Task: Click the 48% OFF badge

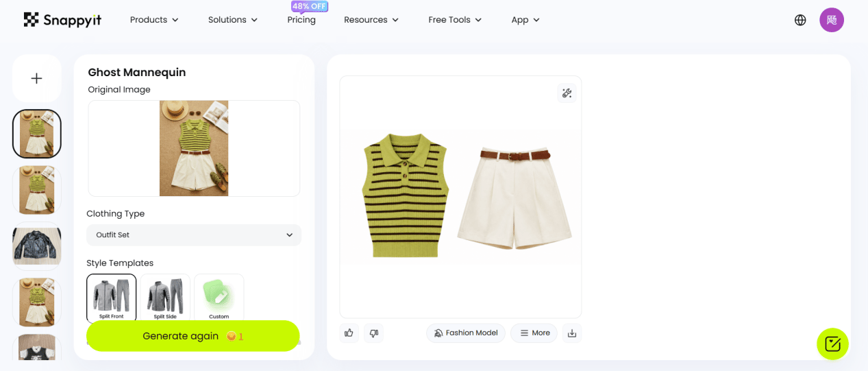Action: click(310, 6)
